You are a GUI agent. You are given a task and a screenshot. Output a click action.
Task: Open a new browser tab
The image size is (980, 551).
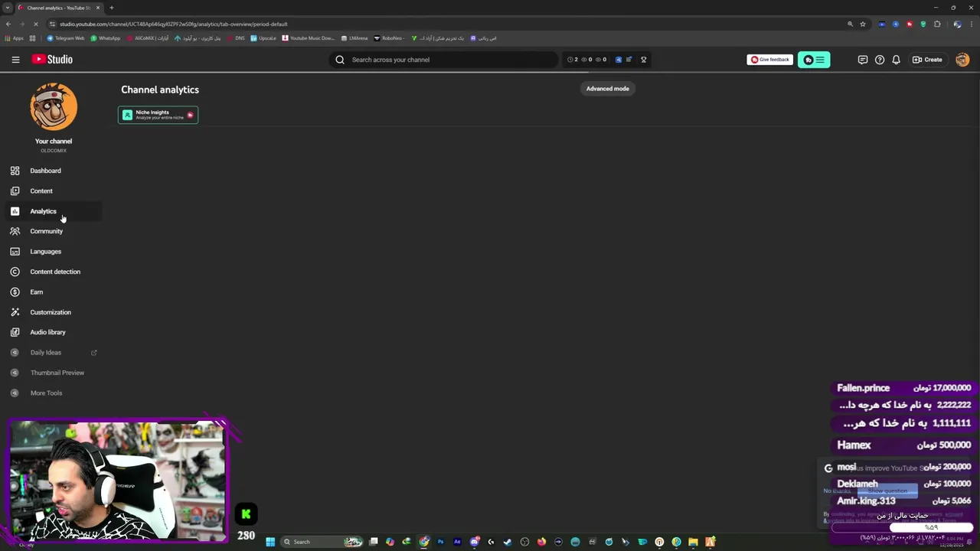click(x=111, y=8)
